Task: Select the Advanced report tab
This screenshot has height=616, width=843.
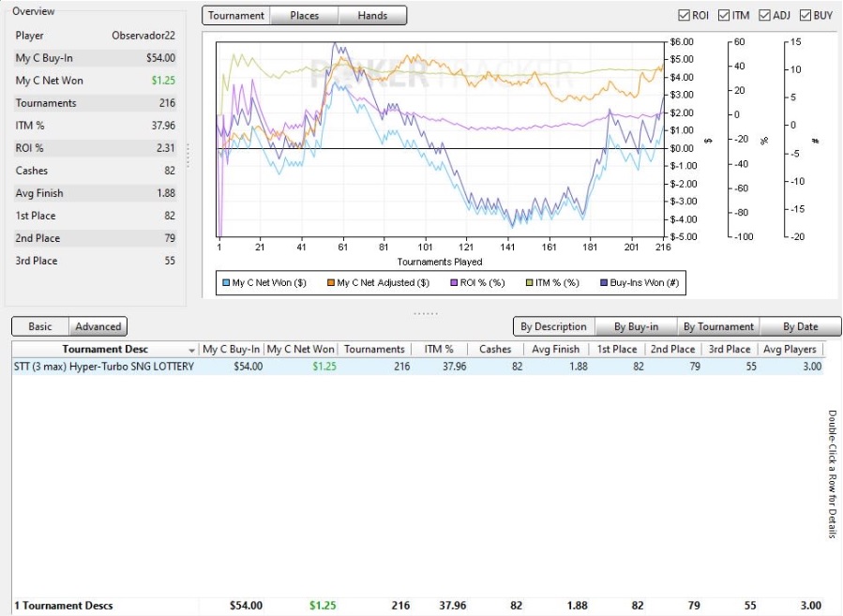Action: [98, 326]
